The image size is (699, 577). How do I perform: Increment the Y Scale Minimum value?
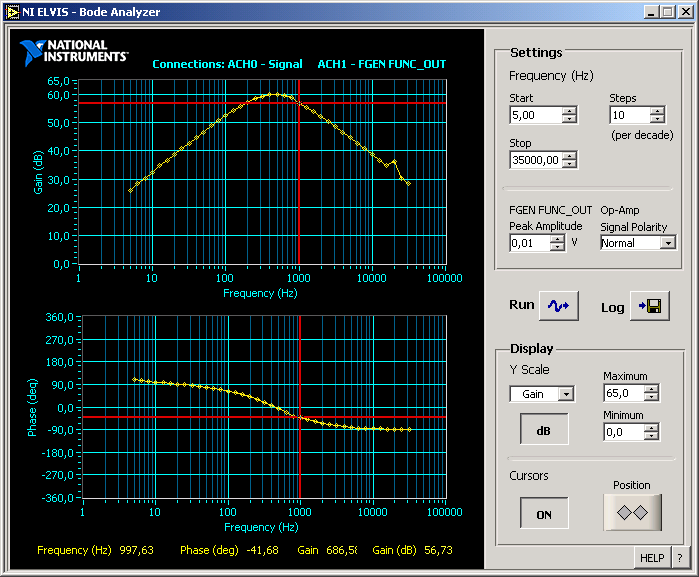tap(651, 428)
